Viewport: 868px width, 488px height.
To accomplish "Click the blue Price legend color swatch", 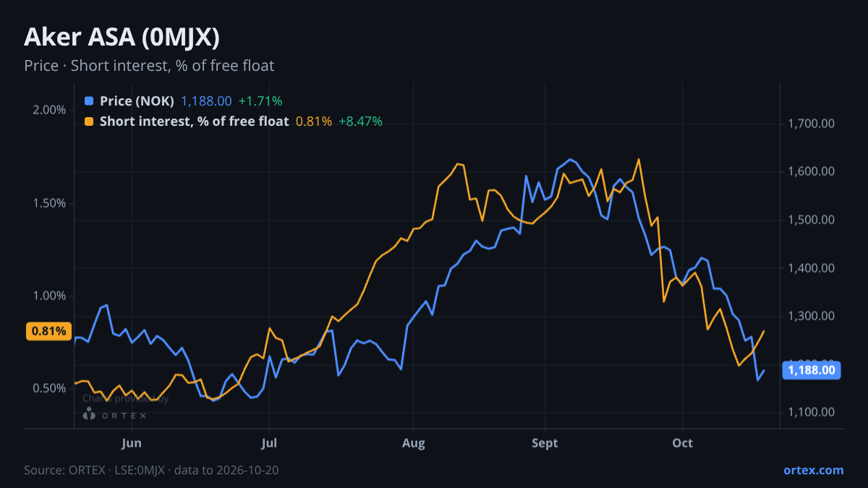I will [x=89, y=101].
